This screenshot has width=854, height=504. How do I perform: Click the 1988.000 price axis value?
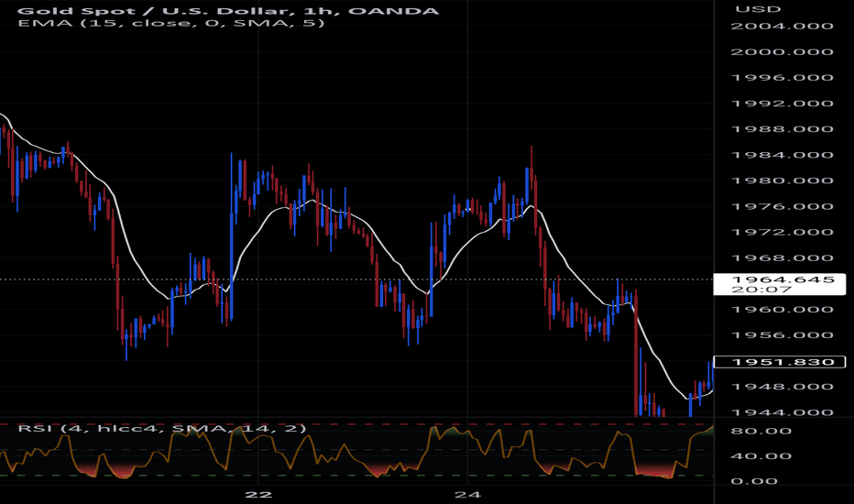point(782,129)
